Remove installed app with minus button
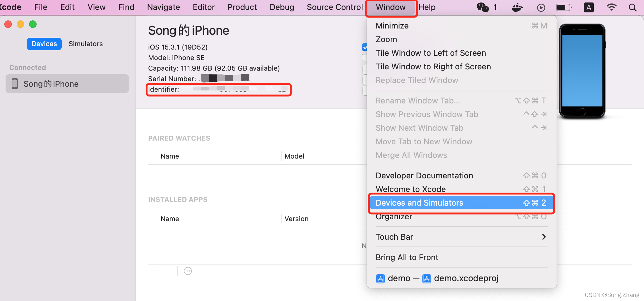Viewport: 644px width, 301px height. [x=169, y=271]
